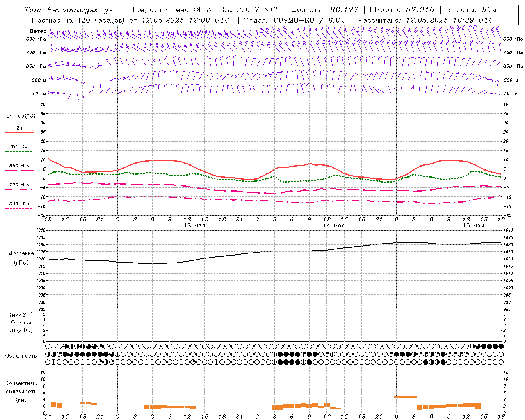Select the Конвективн. label
Image resolution: width=525 pixels, height=420 pixels.
21,383
